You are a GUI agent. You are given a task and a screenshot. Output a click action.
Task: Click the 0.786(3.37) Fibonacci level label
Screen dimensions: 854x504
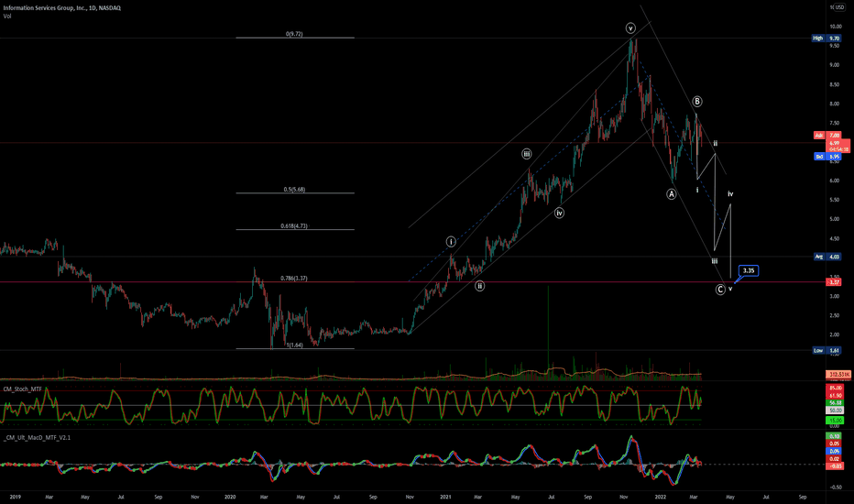tap(294, 278)
